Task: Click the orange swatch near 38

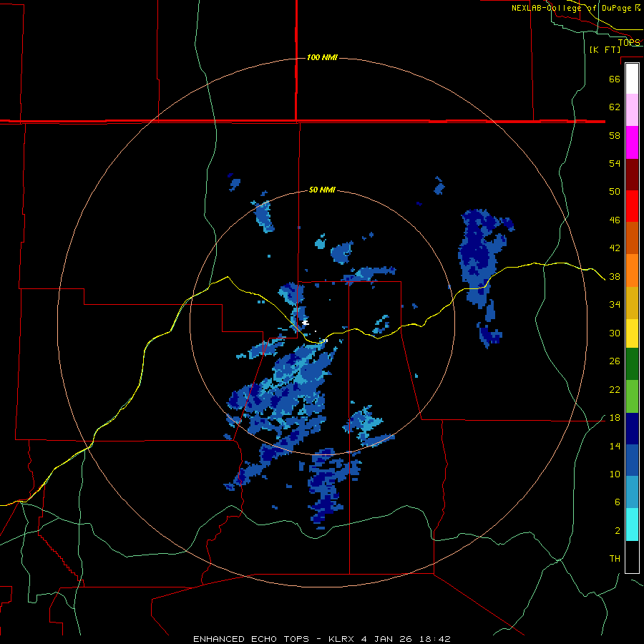Action: 632,270
